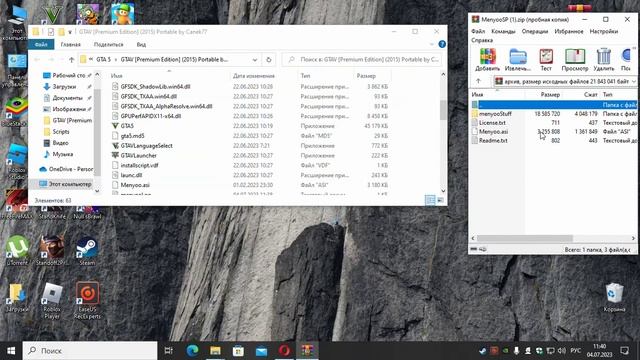
Task: Sort WinRAR list by Размер column
Action: [x=550, y=94]
